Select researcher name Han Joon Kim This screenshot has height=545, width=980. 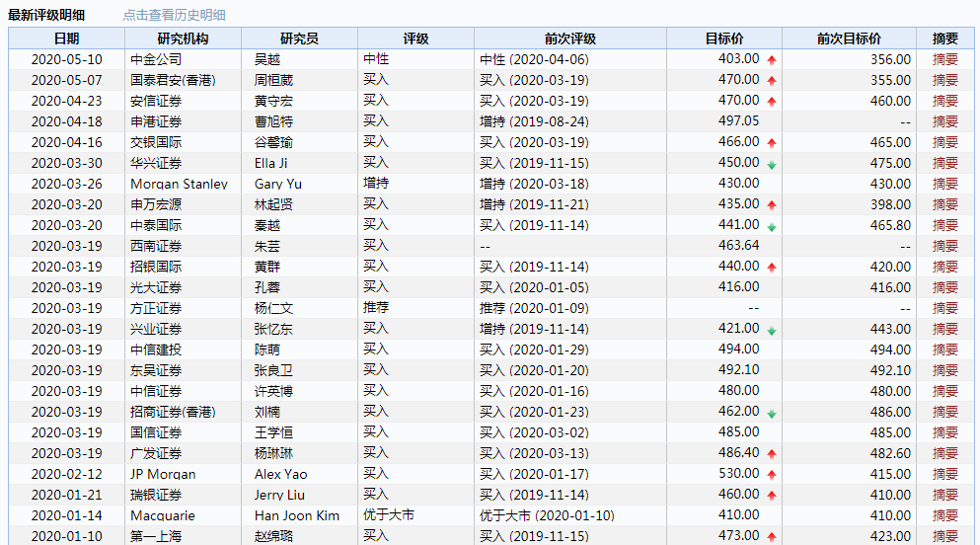click(297, 515)
